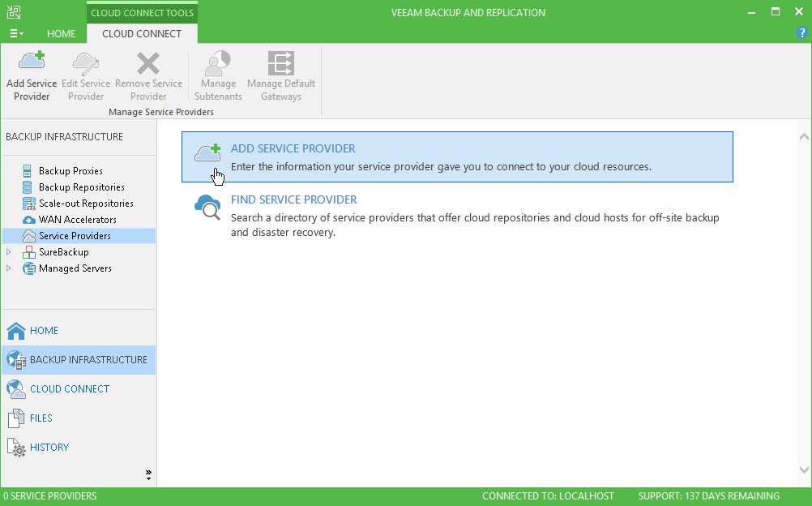This screenshot has width=812, height=506.
Task: Select the Backup Repositories tree label
Action: [81, 187]
